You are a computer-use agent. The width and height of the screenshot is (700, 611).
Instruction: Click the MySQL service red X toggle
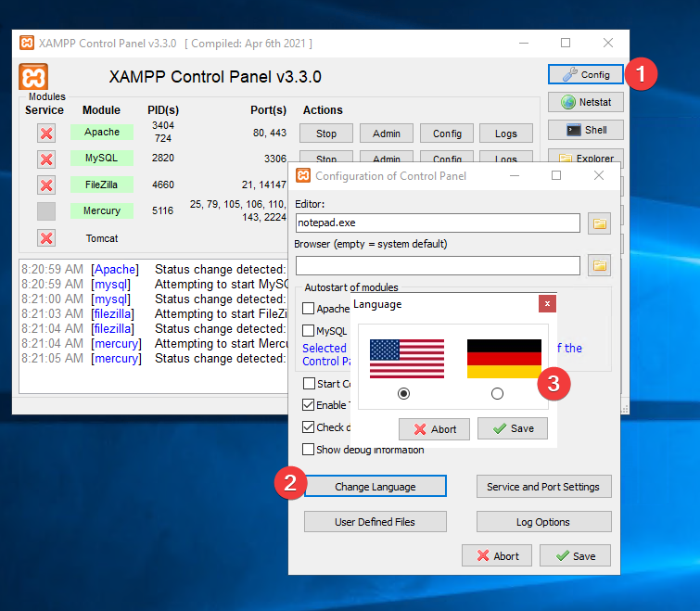(46, 159)
